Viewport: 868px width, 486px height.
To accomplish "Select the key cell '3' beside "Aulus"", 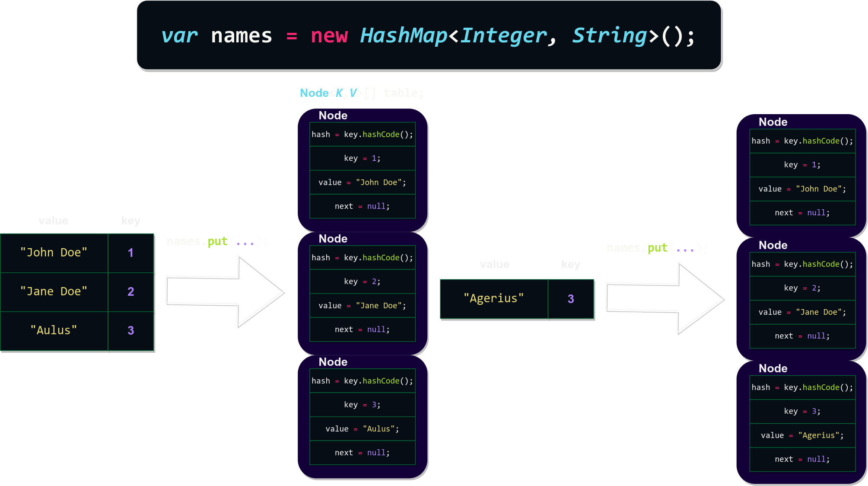I will click(x=131, y=331).
